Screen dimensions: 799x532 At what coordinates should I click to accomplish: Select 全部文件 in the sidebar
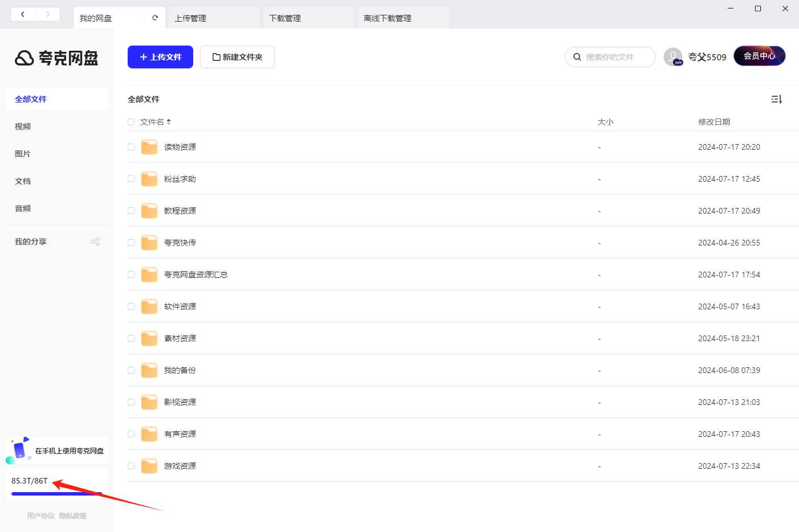[57, 99]
